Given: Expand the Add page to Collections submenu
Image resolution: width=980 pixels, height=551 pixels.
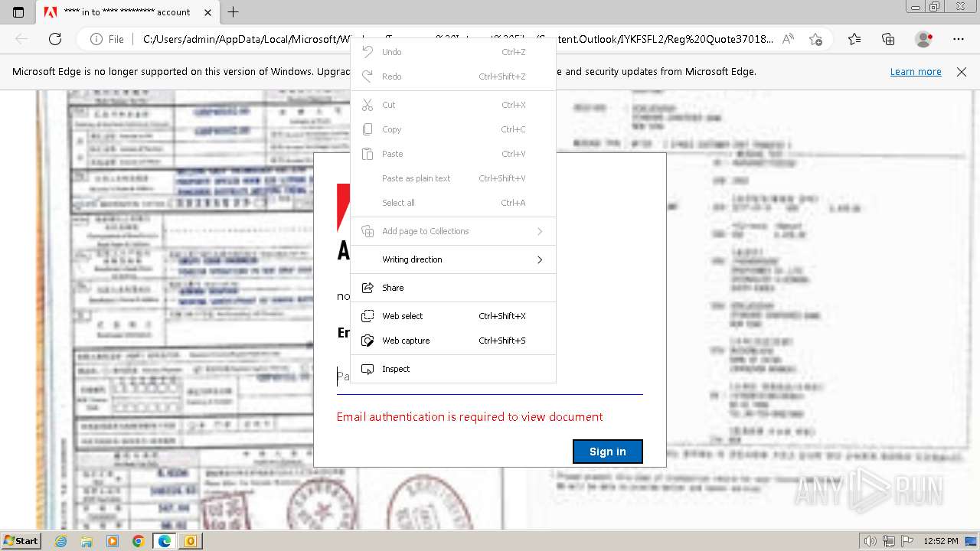Looking at the screenshot, I should tap(453, 231).
